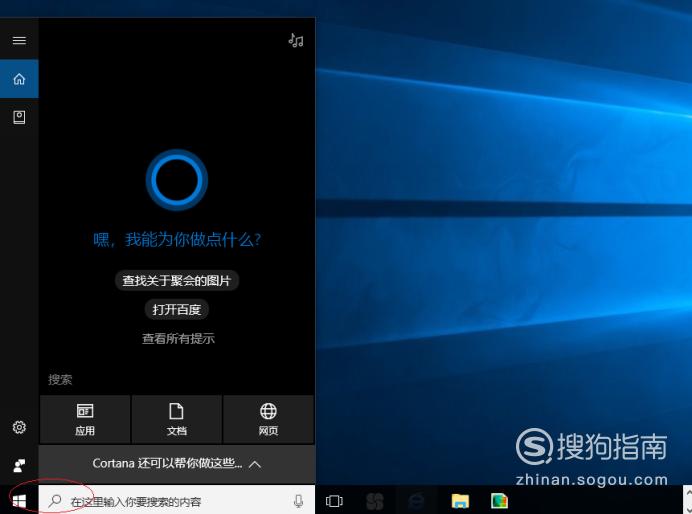This screenshot has height=514, width=692.
Task: Click the 嘿，我能为你做点什么? greeting text
Action: point(177,240)
